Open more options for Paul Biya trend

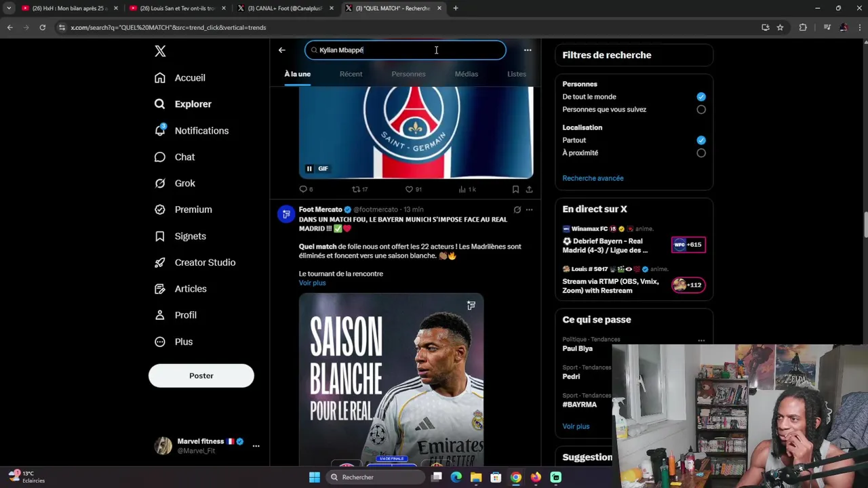701,340
